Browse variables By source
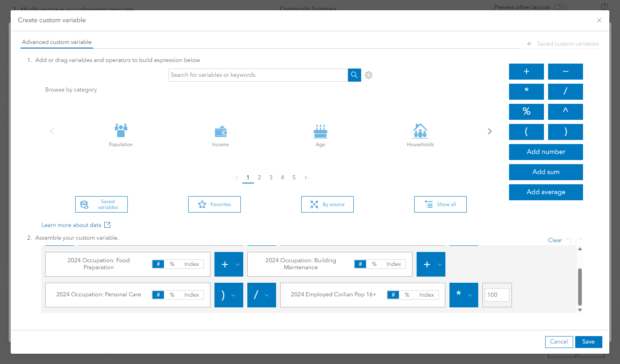620x364 pixels. 327,204
